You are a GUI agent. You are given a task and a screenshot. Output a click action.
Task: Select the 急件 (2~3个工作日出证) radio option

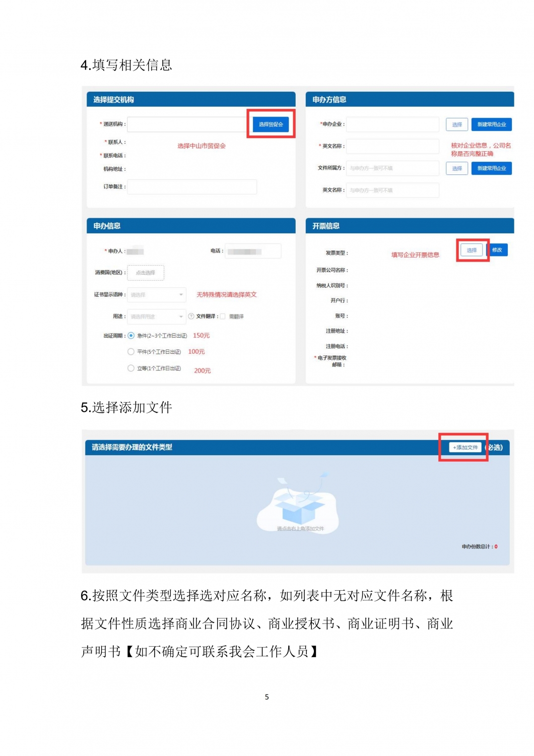tap(131, 336)
